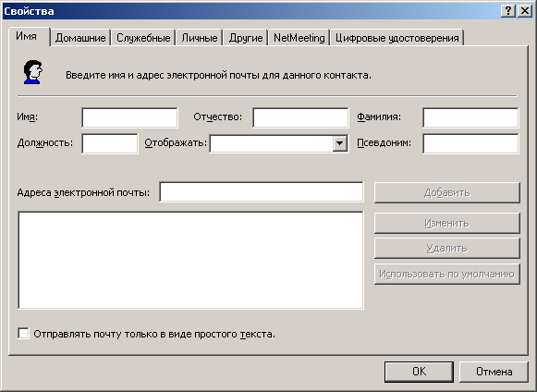Enable sending mail as plain text only

(23, 334)
